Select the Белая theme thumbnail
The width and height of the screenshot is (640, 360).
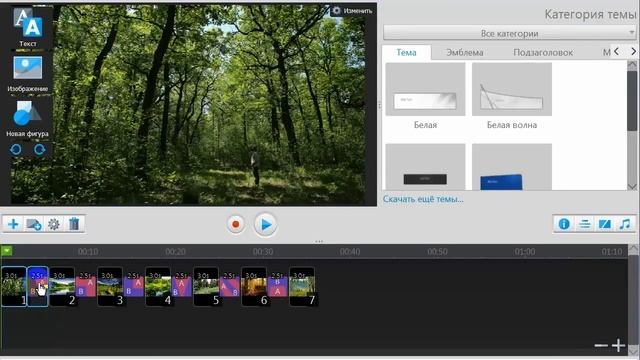(x=425, y=89)
